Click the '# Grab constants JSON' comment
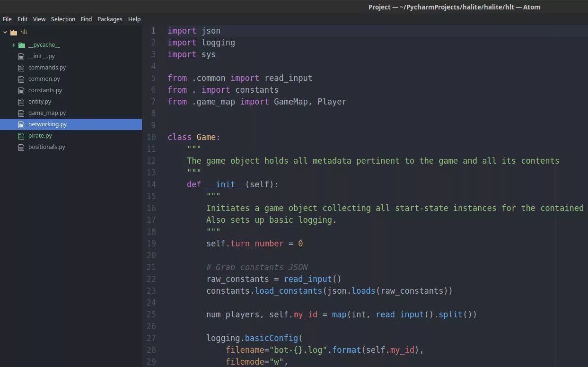The image size is (588, 367). [257, 267]
